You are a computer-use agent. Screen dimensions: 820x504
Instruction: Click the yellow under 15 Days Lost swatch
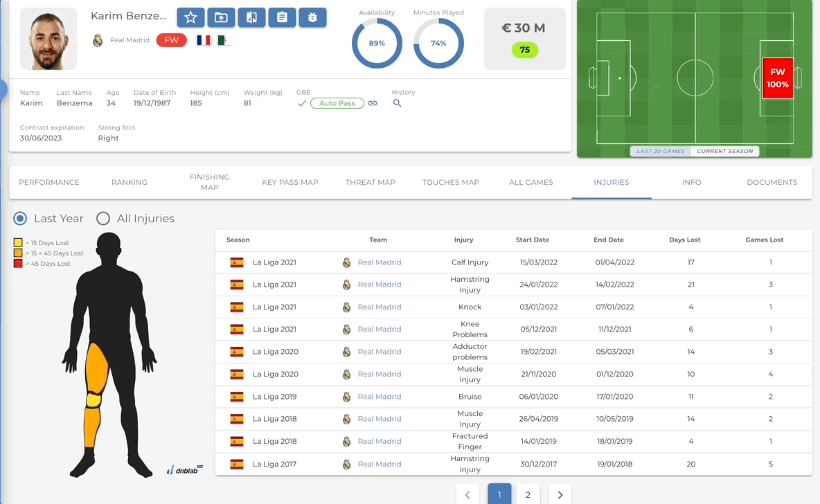(18, 242)
